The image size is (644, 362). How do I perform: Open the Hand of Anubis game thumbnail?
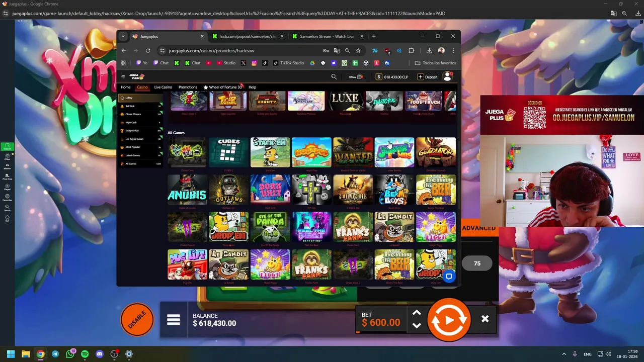pos(187,190)
